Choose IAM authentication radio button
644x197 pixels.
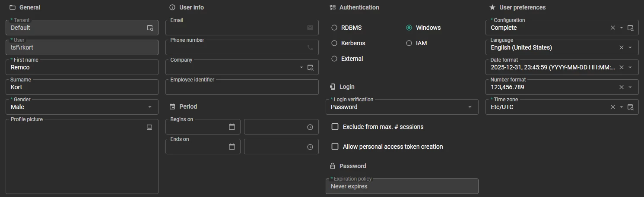[x=409, y=43]
